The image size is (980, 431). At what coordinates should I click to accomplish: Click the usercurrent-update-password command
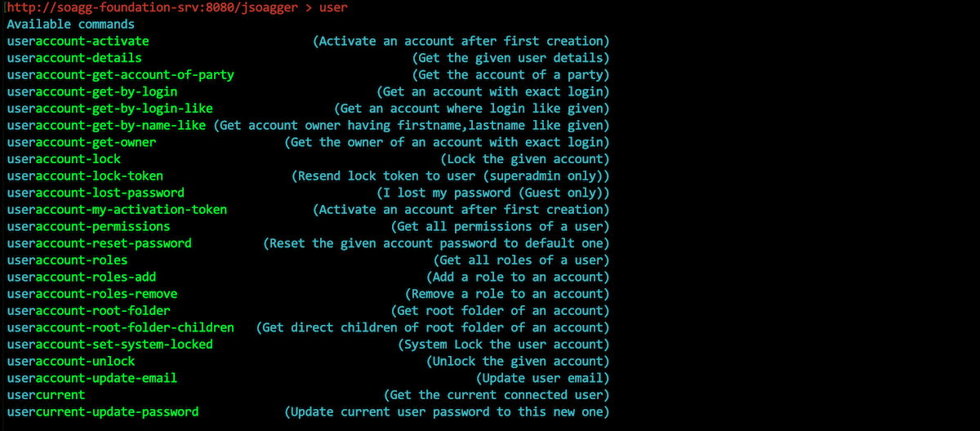102,411
